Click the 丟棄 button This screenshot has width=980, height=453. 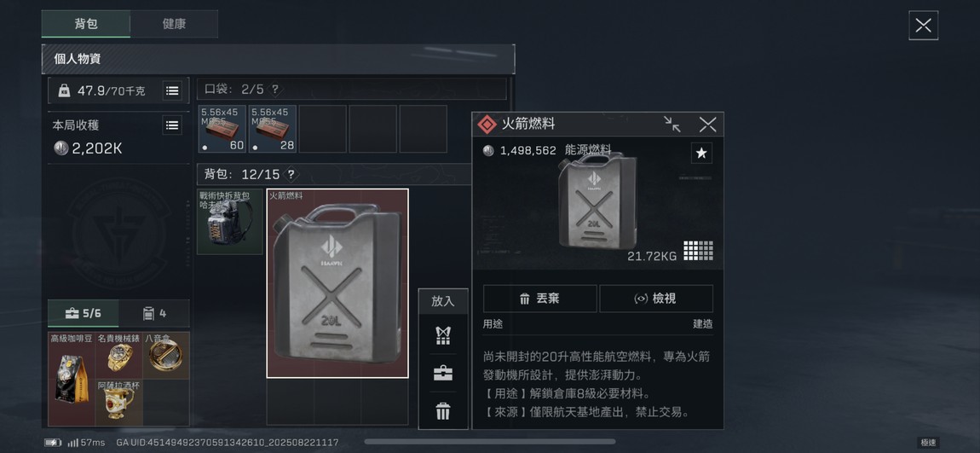pos(540,299)
